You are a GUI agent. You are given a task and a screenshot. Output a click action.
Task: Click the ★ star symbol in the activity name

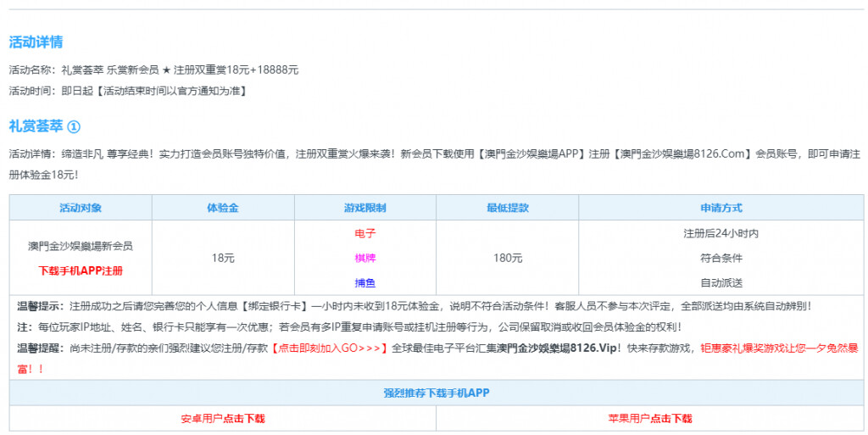click(x=166, y=70)
